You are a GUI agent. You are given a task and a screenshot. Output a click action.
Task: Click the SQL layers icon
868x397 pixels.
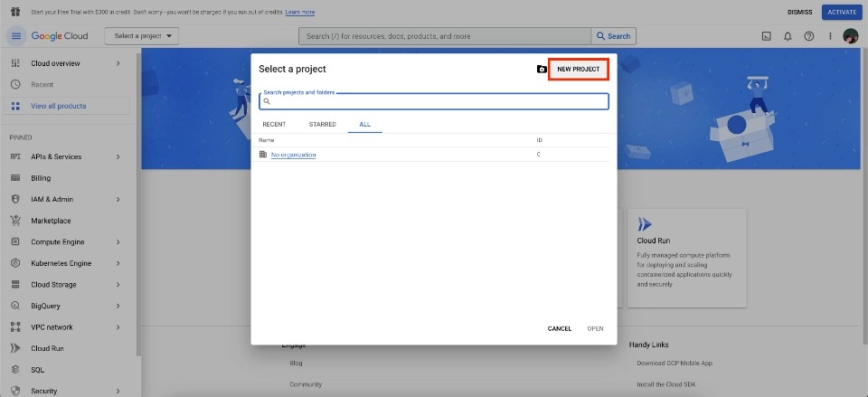click(15, 370)
